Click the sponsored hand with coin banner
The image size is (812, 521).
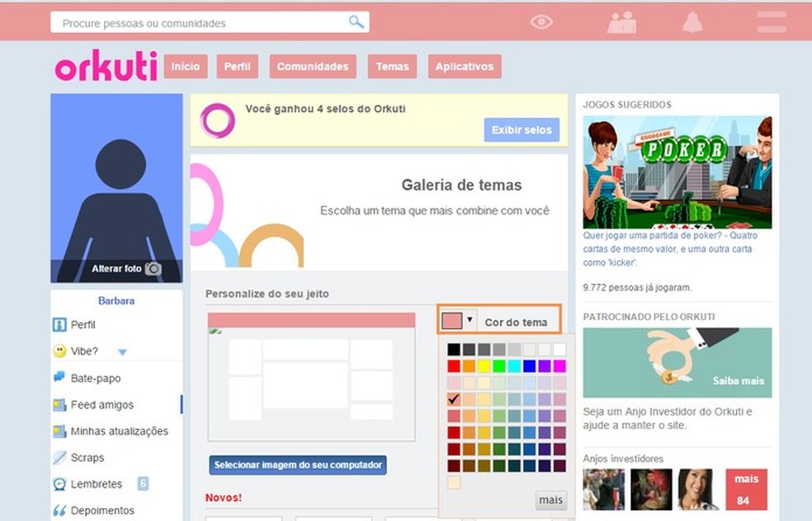pyautogui.click(x=677, y=362)
